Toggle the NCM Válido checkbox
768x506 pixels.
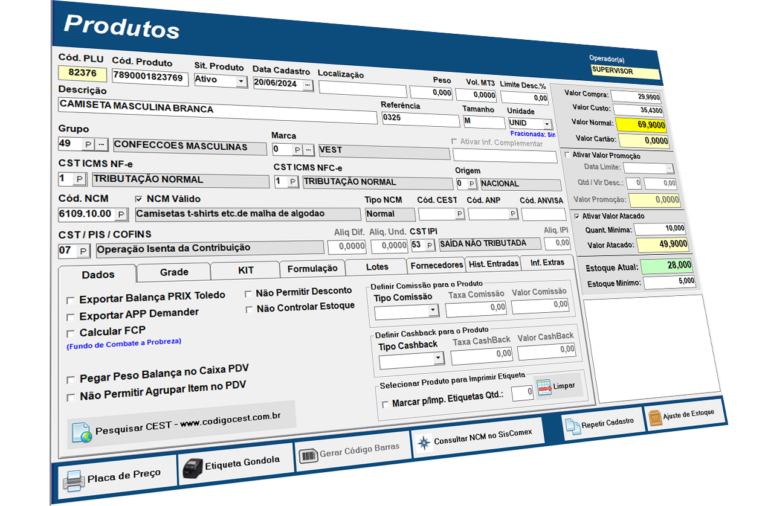pyautogui.click(x=139, y=199)
